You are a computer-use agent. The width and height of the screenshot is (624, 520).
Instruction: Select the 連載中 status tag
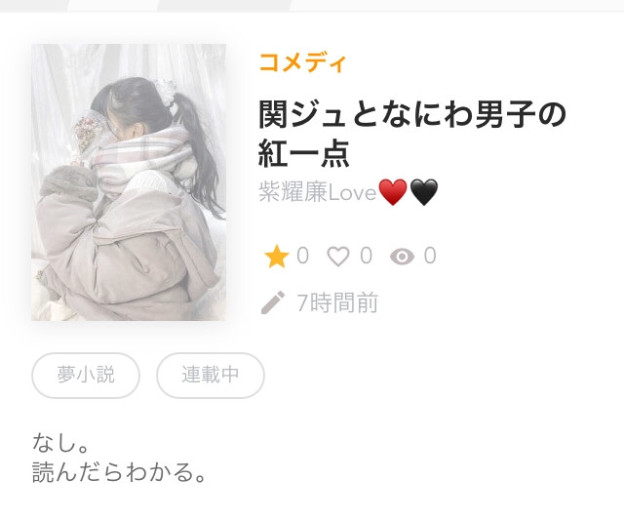click(x=210, y=375)
